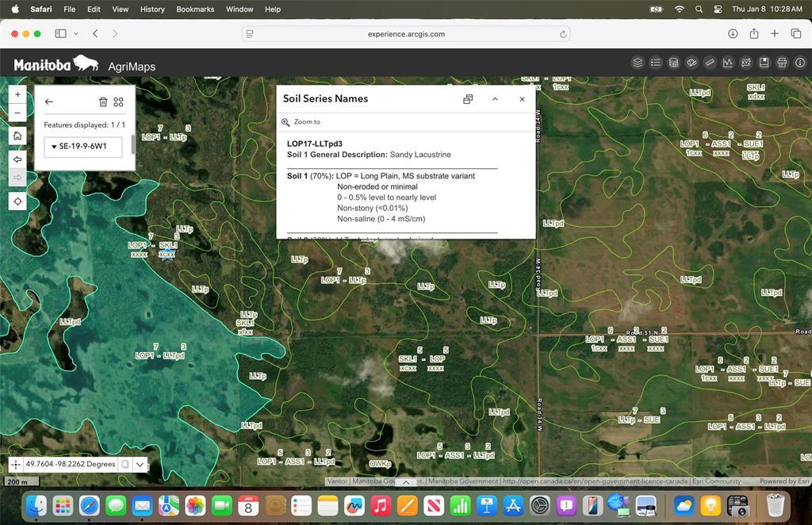The image size is (812, 525).
Task: Open coordinate format dropdown
Action: [x=140, y=465]
